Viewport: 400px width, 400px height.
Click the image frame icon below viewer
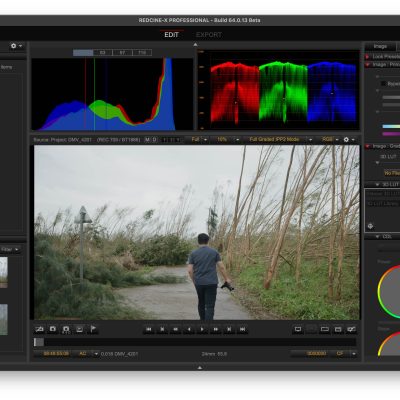[80, 329]
